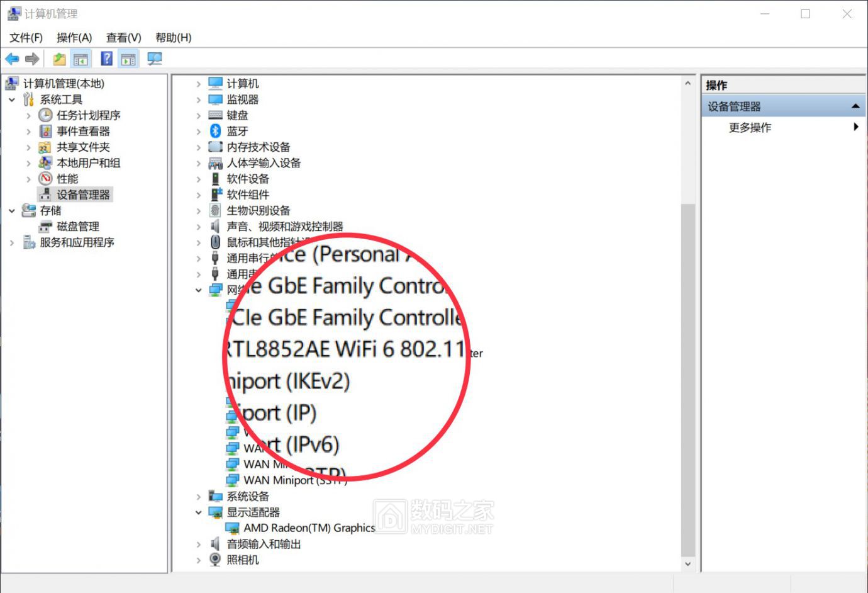This screenshot has height=593, width=868.
Task: Click the 照相机 camera icon
Action: coord(215,560)
